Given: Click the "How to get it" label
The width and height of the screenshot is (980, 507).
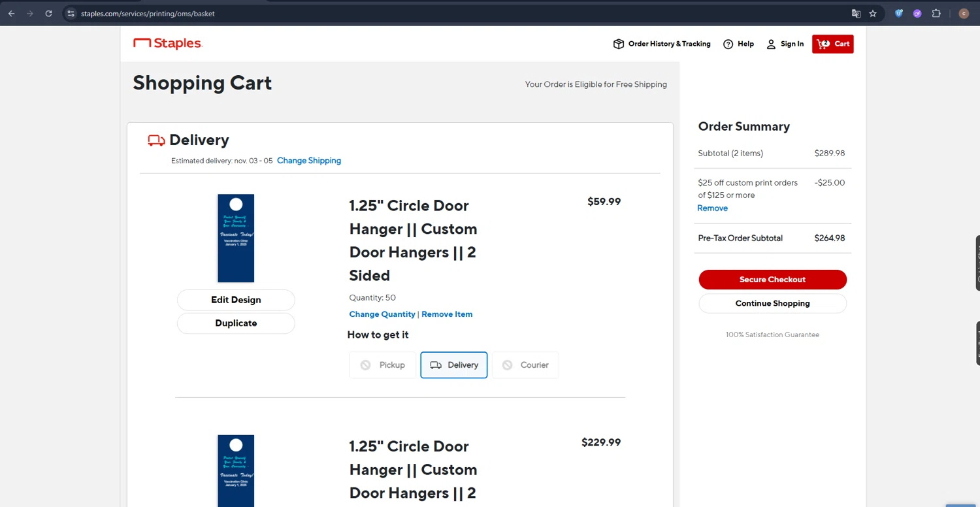Looking at the screenshot, I should [378, 335].
